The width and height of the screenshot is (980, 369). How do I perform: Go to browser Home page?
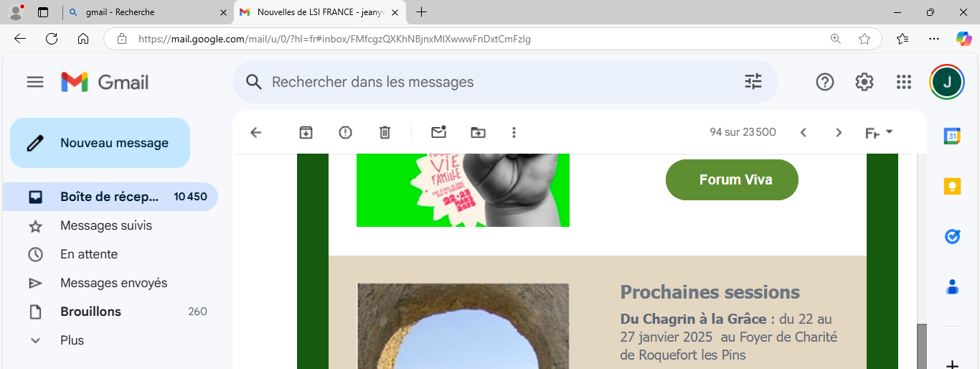pyautogui.click(x=83, y=39)
